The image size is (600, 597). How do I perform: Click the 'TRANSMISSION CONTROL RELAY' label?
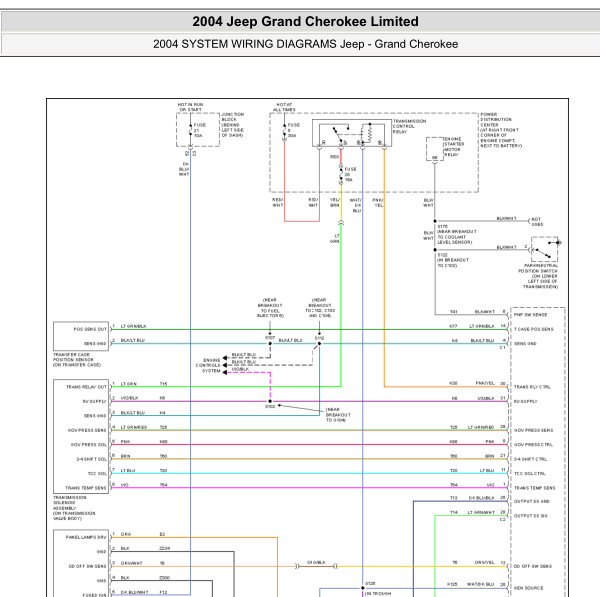point(409,126)
